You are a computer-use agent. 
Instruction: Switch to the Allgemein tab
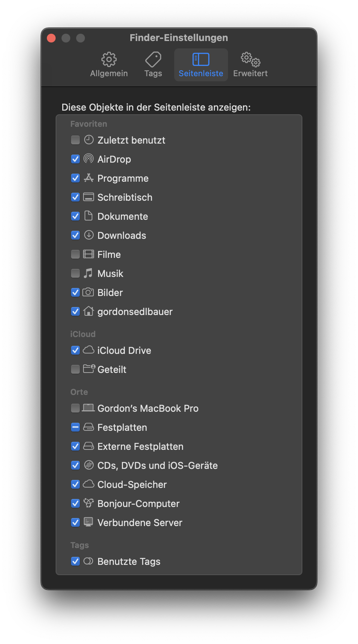109,65
